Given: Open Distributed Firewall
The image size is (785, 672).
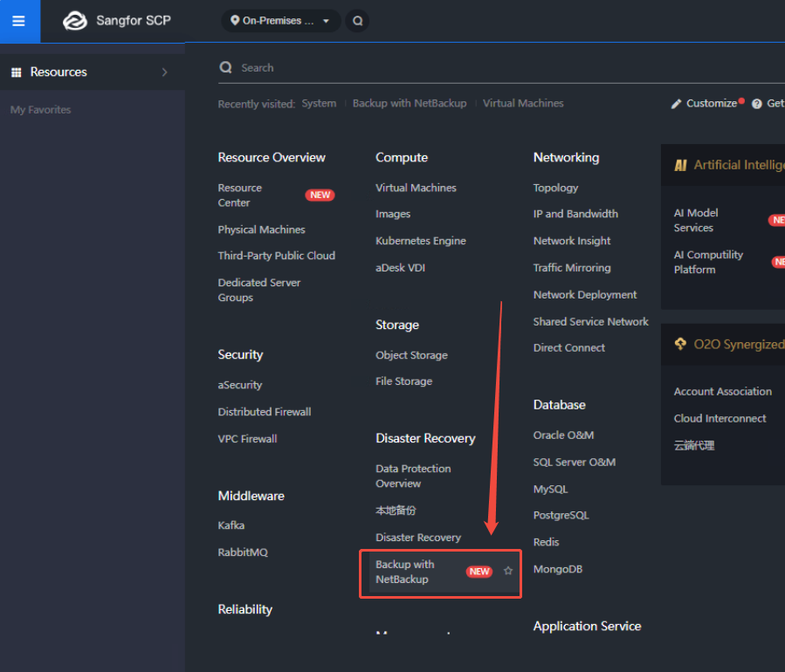Looking at the screenshot, I should pyautogui.click(x=265, y=412).
